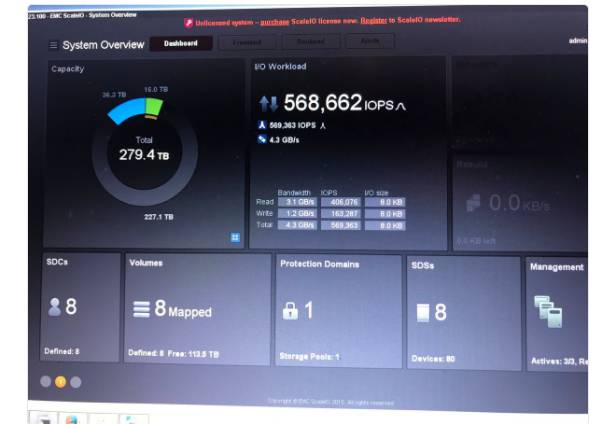606x424 pixels.
Task: Click the SDCs person icon
Action: pyautogui.click(x=54, y=307)
